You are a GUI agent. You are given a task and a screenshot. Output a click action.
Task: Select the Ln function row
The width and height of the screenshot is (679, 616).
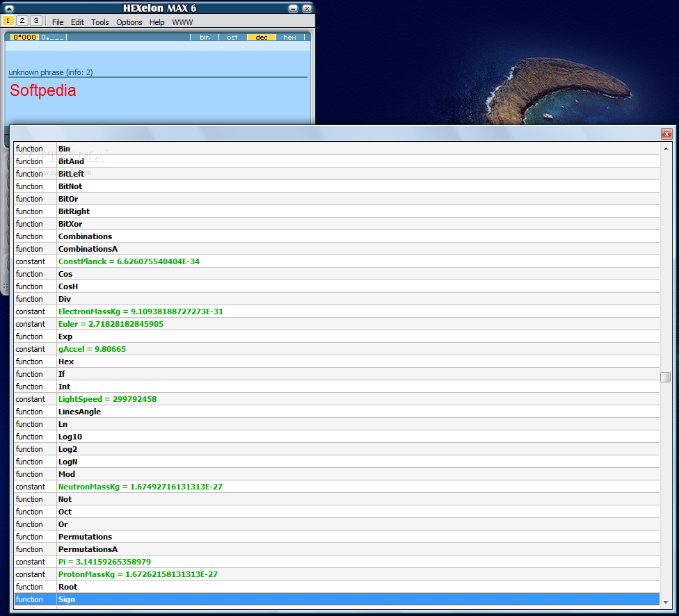pos(337,424)
